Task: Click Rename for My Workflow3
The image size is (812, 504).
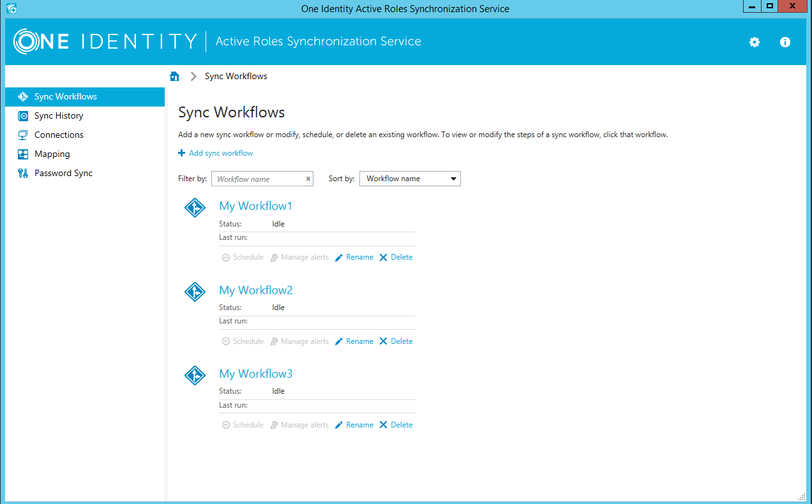Action: 359,426
